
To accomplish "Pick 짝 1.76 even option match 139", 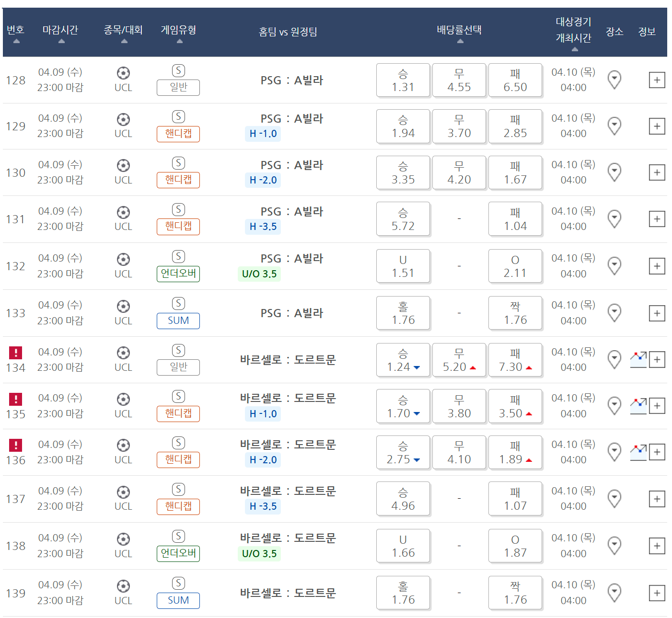I will [x=515, y=593].
